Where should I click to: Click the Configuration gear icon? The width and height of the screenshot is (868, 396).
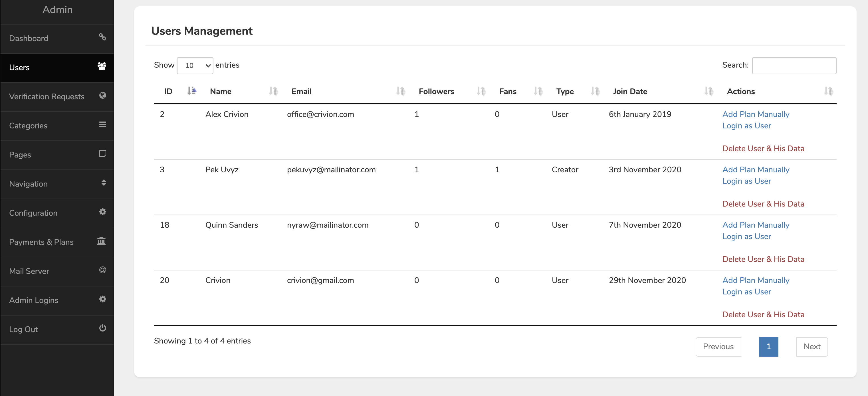pyautogui.click(x=103, y=212)
